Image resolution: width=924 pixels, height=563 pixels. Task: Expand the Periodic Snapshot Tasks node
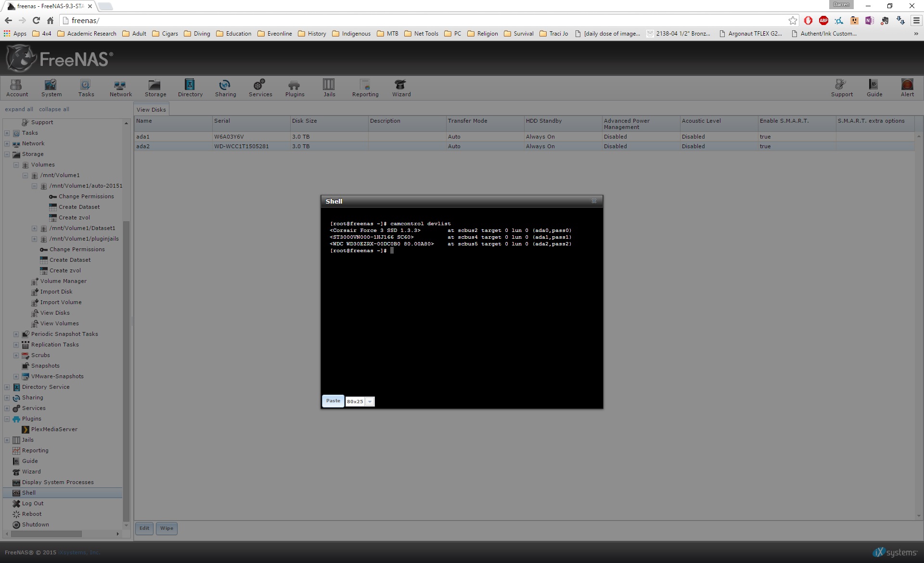coord(16,334)
